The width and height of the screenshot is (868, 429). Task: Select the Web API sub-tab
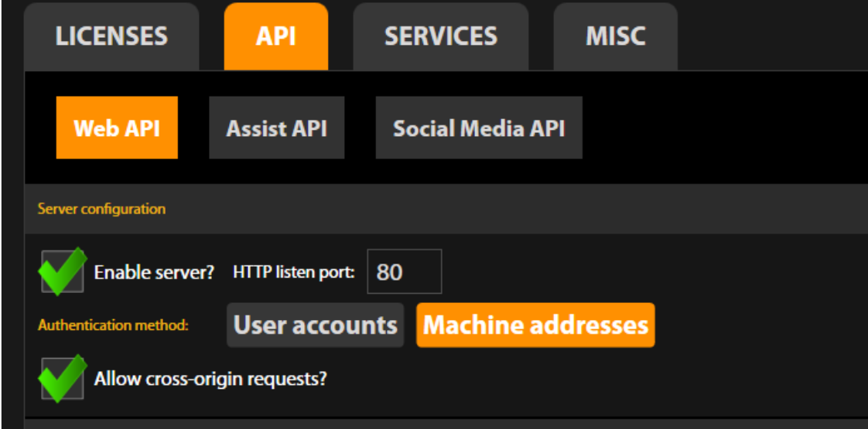pos(117,128)
